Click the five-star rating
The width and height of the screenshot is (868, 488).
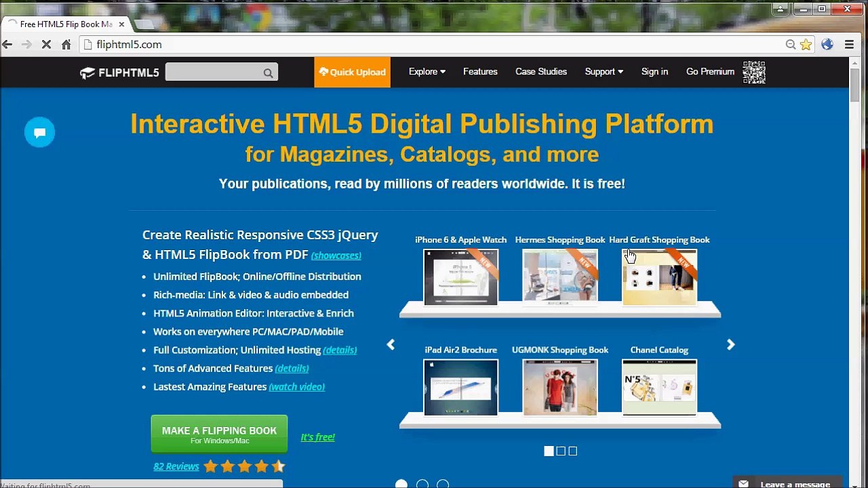coord(245,466)
